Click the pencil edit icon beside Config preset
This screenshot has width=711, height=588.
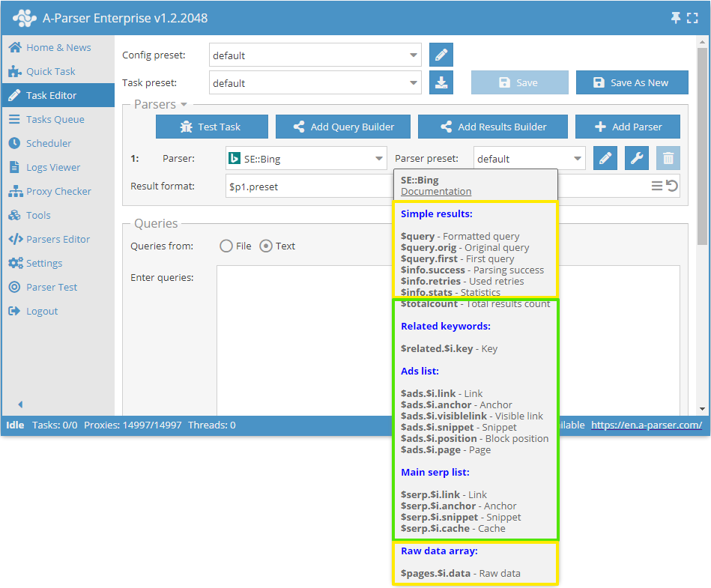click(441, 55)
